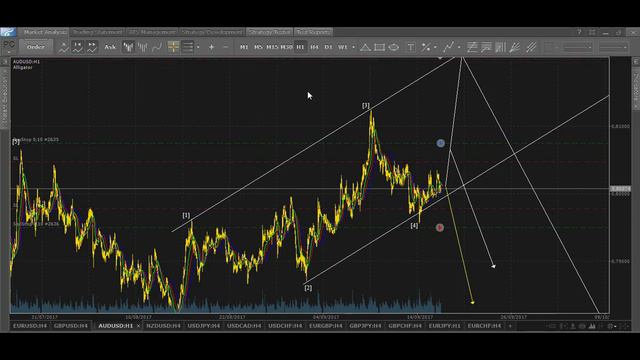The image size is (640, 360).
Task: Switch to M15 timeframe
Action: click(x=272, y=47)
